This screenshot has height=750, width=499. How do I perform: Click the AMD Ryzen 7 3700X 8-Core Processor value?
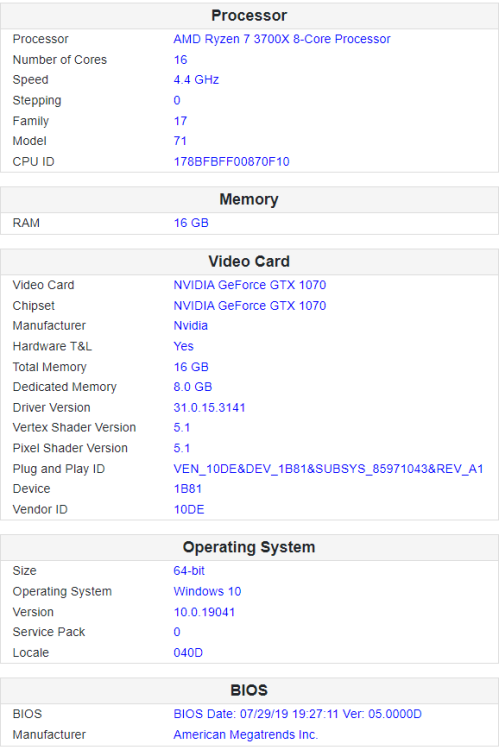coord(282,39)
